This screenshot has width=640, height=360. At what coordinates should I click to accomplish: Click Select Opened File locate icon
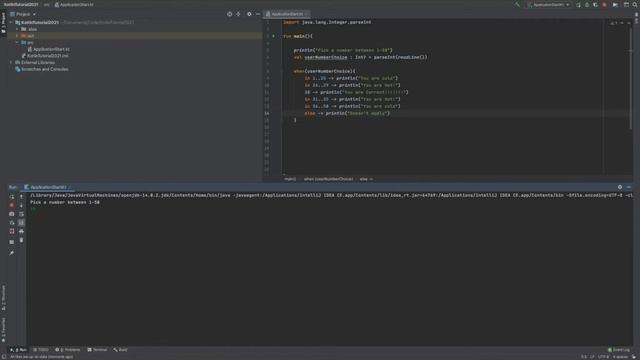229,14
